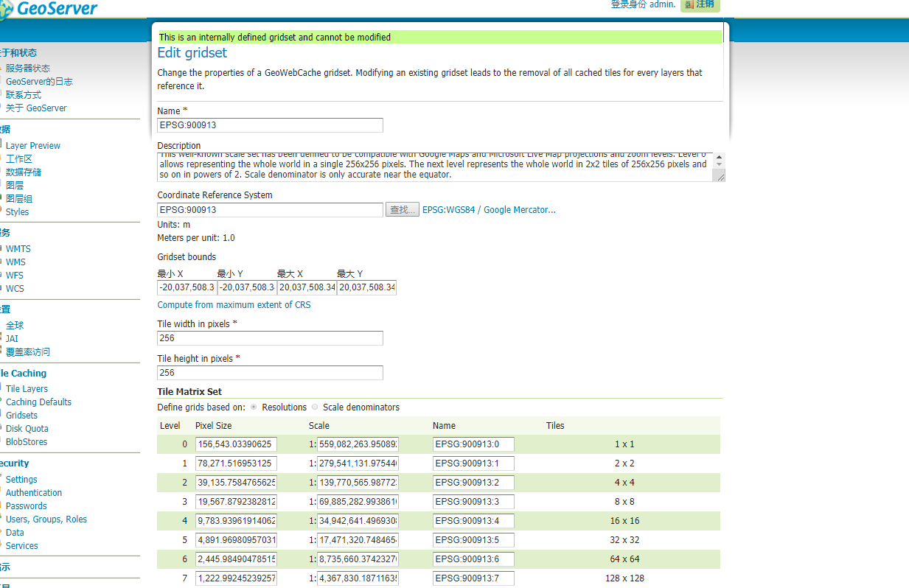Open 覆盖率访问 coverage access link
This screenshot has height=588, width=909.
point(28,352)
